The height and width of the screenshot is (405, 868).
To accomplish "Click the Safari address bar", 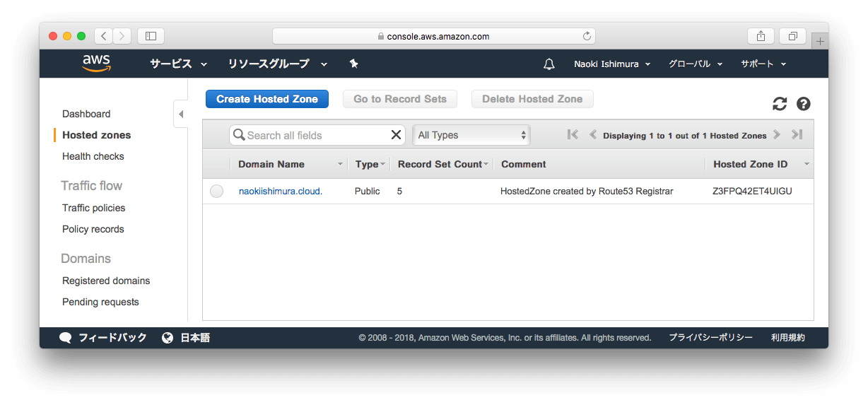I will (433, 36).
